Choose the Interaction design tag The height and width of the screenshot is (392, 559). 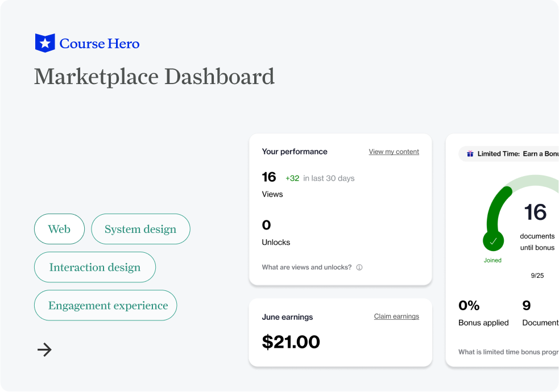(x=95, y=267)
